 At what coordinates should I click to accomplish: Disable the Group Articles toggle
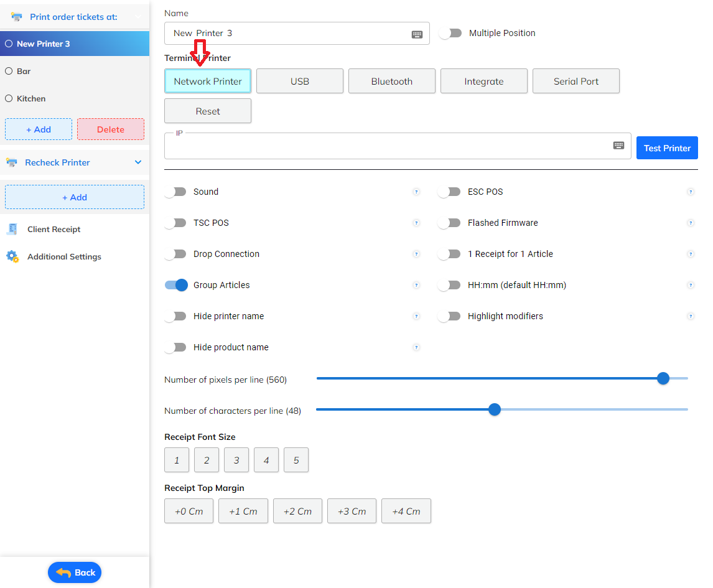coord(176,285)
